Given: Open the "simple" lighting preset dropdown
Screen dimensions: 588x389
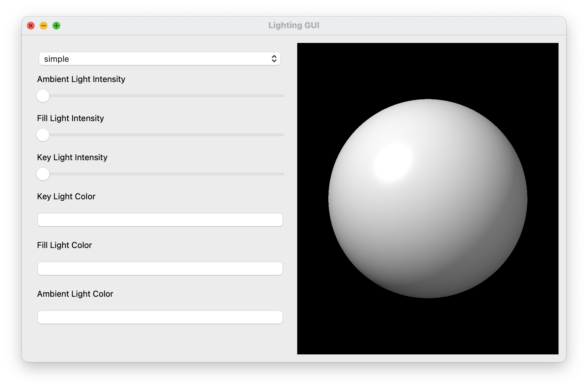Looking at the screenshot, I should pos(159,59).
